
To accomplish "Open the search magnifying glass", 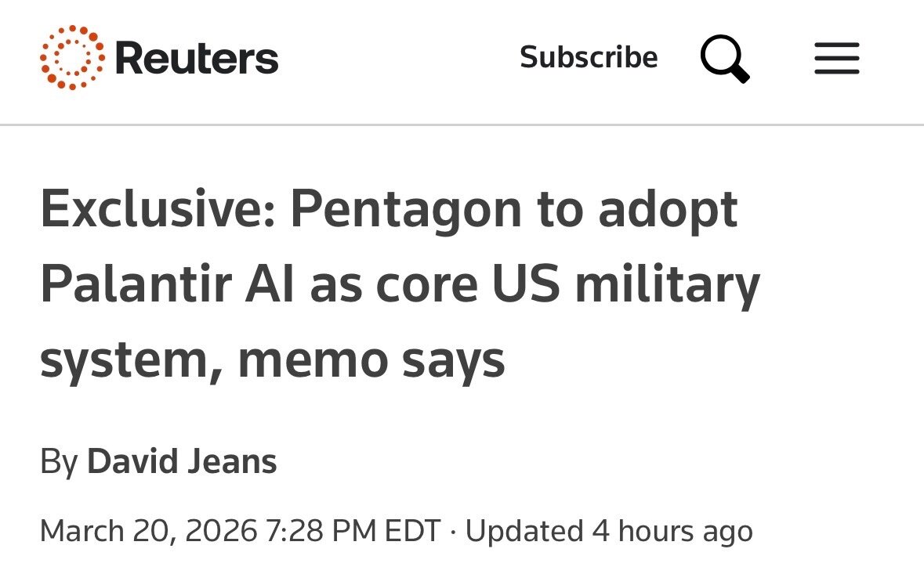I will (725, 59).
